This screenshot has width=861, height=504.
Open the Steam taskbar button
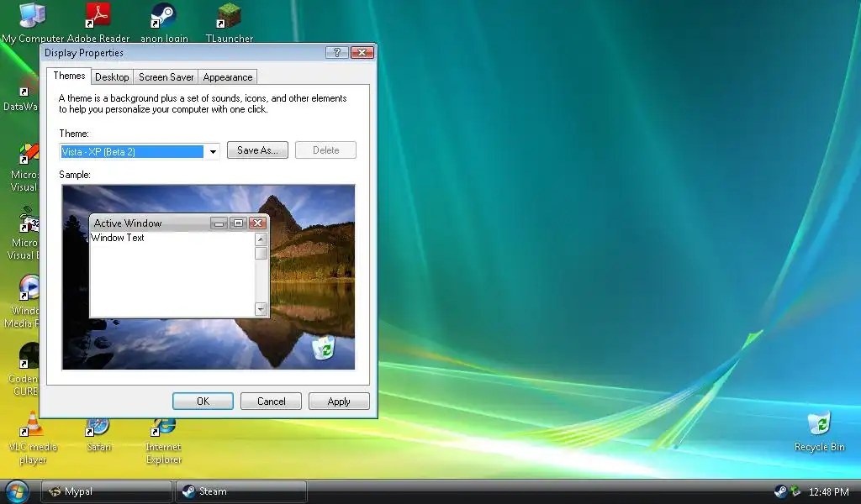241,491
